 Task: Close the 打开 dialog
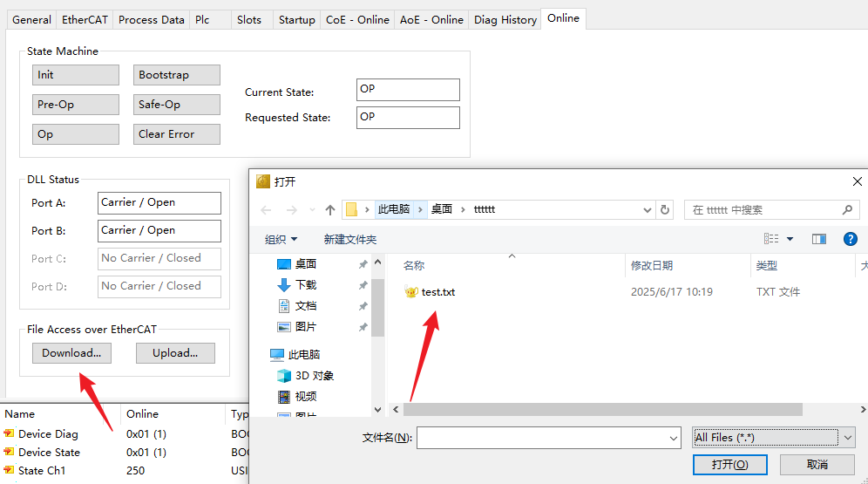click(x=857, y=181)
